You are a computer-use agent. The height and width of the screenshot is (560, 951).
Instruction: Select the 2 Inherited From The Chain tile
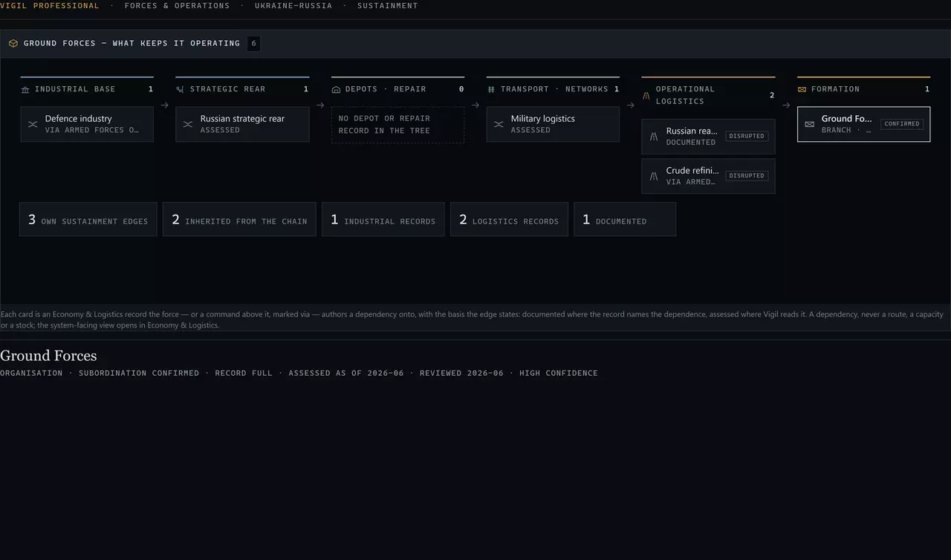click(x=239, y=219)
